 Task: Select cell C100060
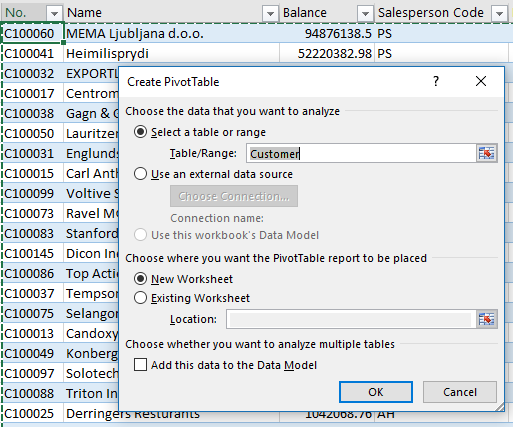point(33,33)
